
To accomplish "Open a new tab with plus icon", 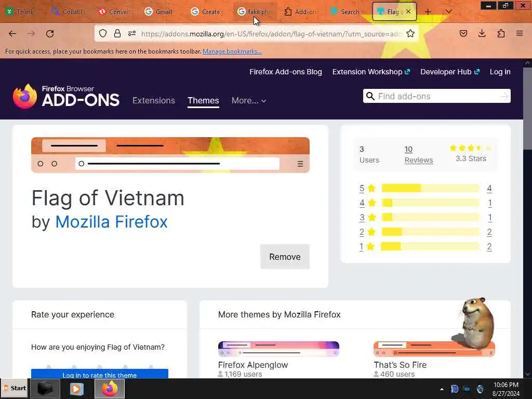I will pos(428,11).
